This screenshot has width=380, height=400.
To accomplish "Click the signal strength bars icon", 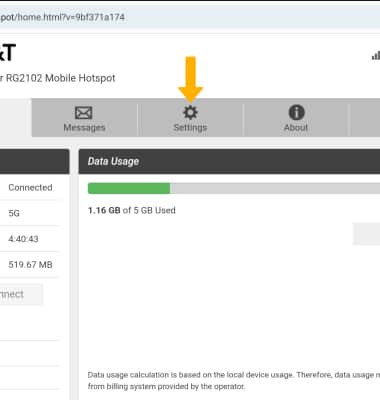I will 376,56.
